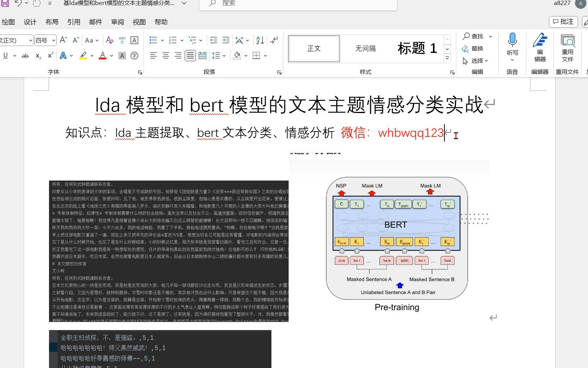Viewport: 588px width, 368px height.
Task: Toggle justify alignment
Action: pyautogui.click(x=190, y=56)
